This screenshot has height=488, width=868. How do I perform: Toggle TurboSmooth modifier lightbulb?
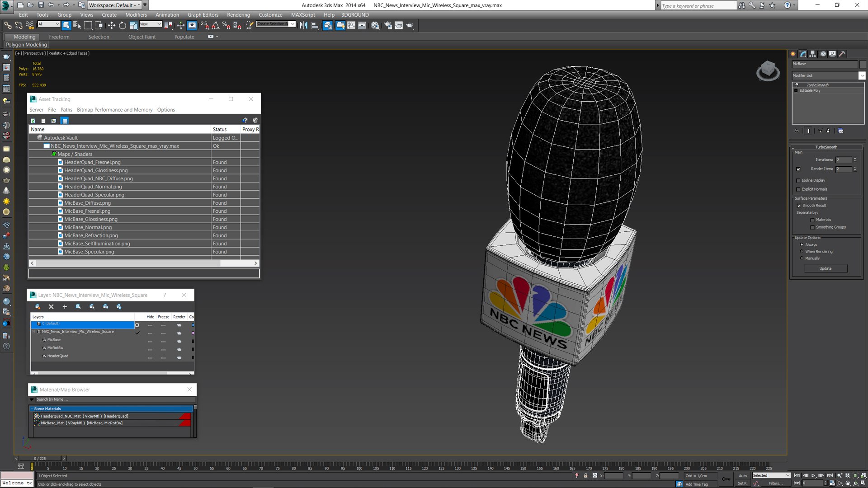797,85
